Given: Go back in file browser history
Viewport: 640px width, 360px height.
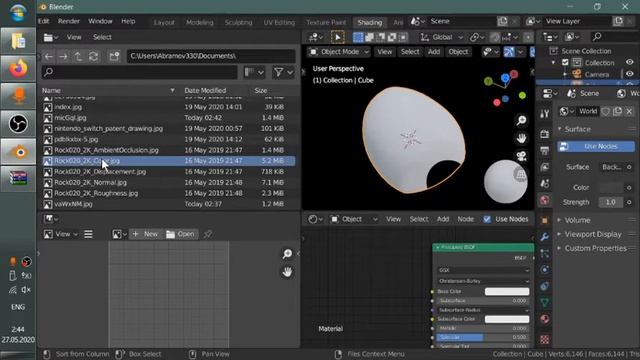Looking at the screenshot, I should (49, 56).
